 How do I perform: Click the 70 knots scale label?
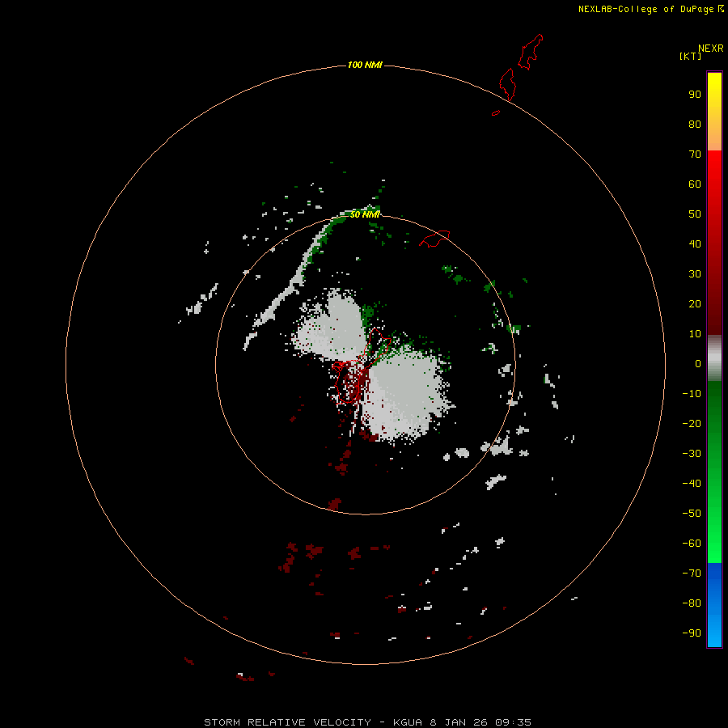[695, 154]
